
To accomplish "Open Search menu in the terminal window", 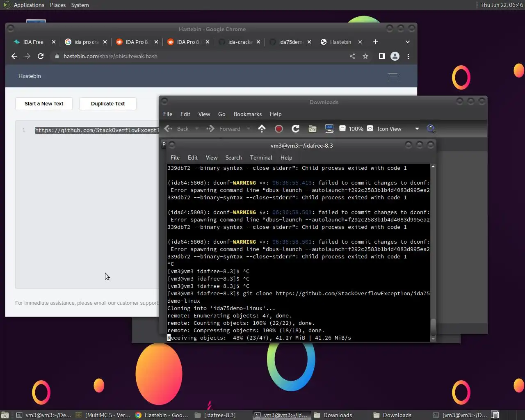I will coord(233,157).
